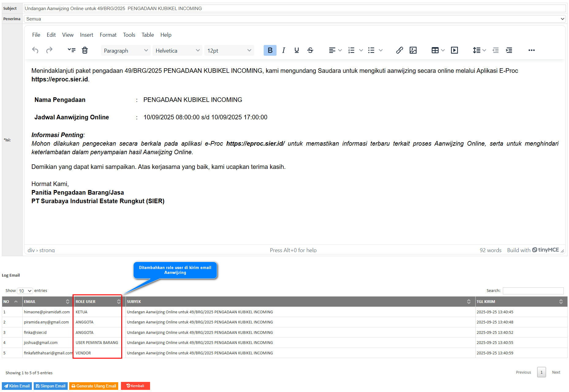Insert an image using the picture icon
The width and height of the screenshot is (569, 392).
click(x=413, y=50)
